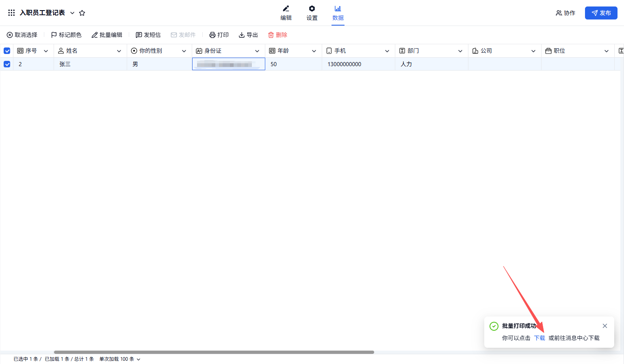The height and width of the screenshot is (364, 624).
Task: Uncheck the row 2 checkbox
Action: point(7,64)
